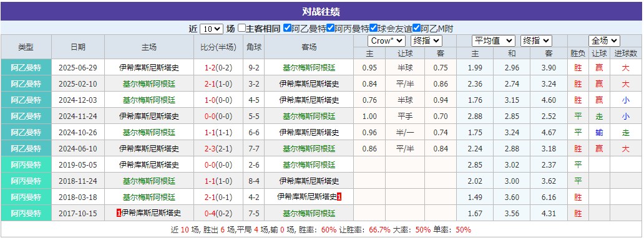The height and width of the screenshot is (238, 644).
Task: Uncheck the 球会友谊 filter checkbox
Action: click(x=373, y=28)
